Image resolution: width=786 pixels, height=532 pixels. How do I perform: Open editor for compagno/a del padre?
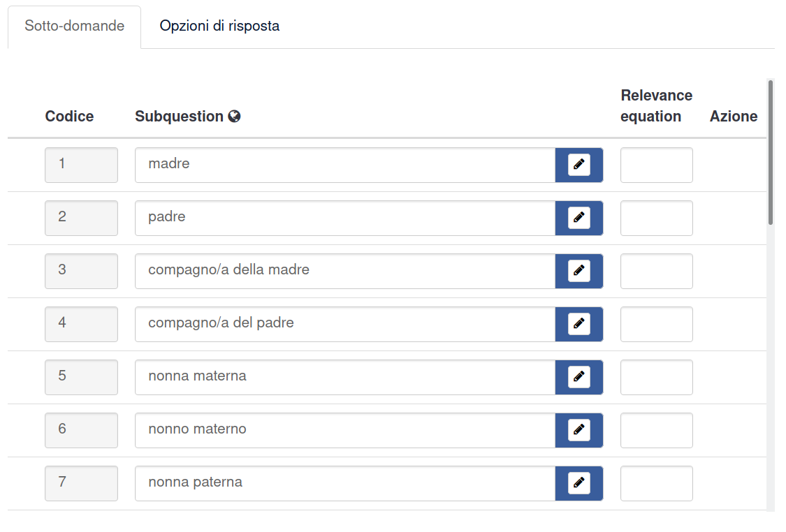578,324
